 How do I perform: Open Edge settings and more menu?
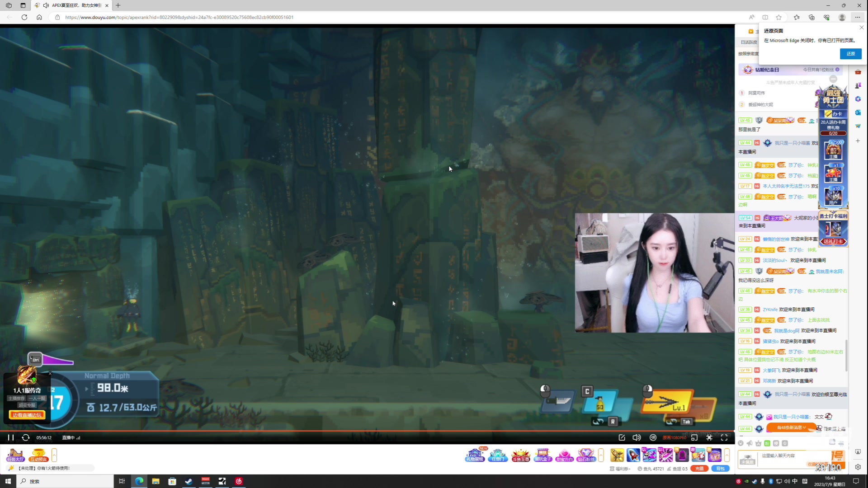click(x=858, y=17)
